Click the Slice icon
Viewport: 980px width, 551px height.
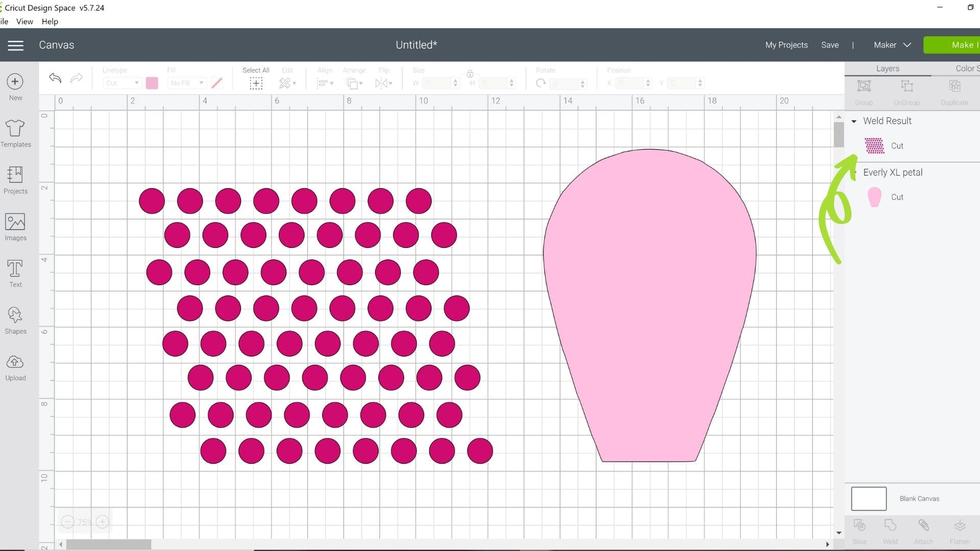pos(860,529)
